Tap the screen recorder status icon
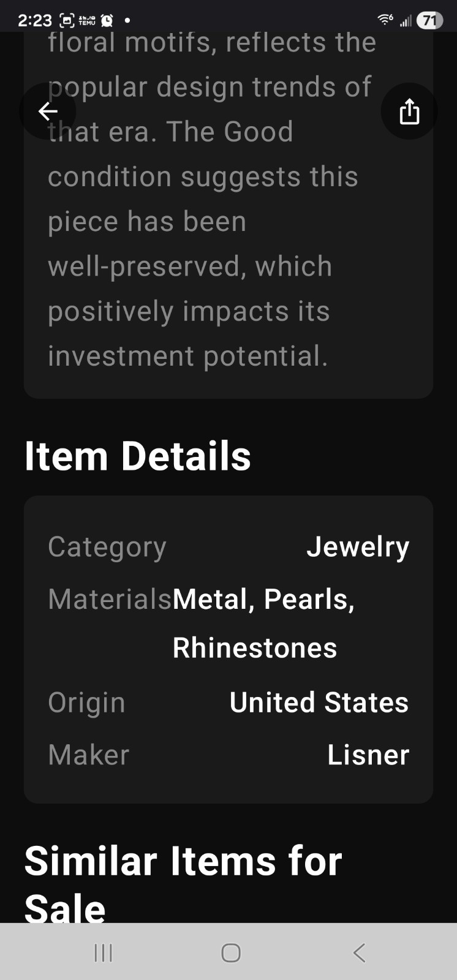 coord(67,20)
